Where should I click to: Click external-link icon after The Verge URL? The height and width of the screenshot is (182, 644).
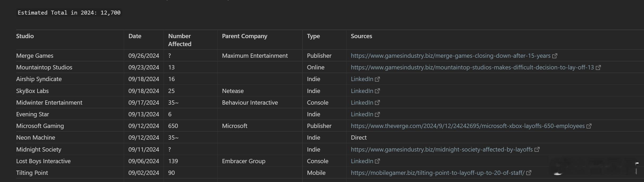589,126
